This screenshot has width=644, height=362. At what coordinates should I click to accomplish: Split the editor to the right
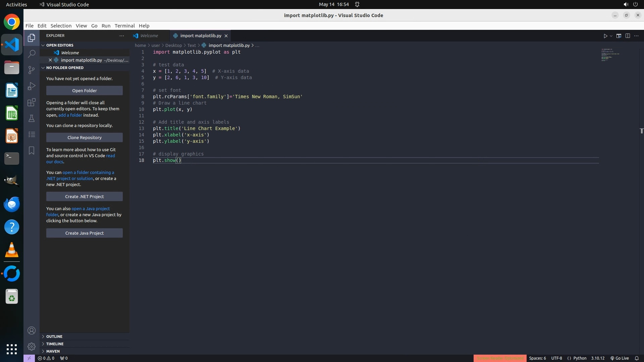628,36
